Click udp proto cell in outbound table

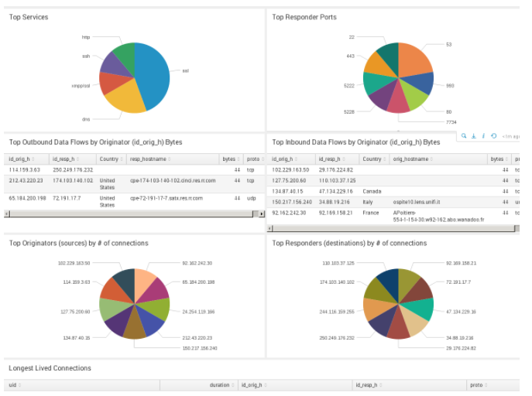[x=251, y=198]
